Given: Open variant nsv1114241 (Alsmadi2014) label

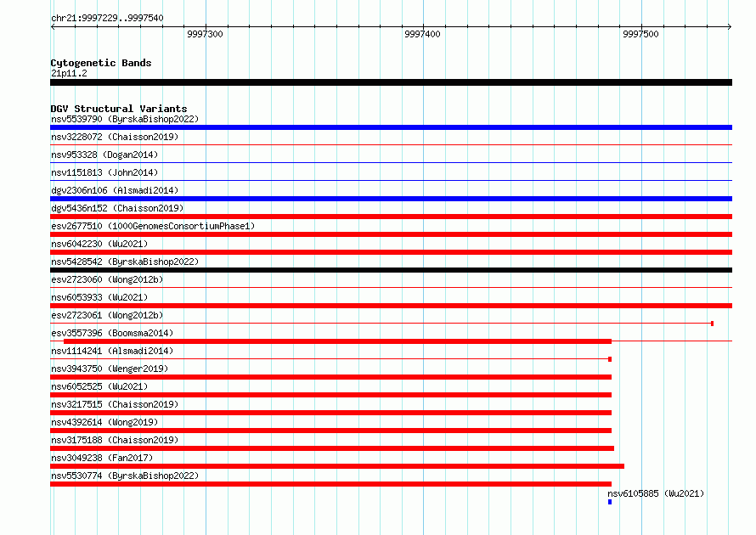Looking at the screenshot, I should [112, 351].
